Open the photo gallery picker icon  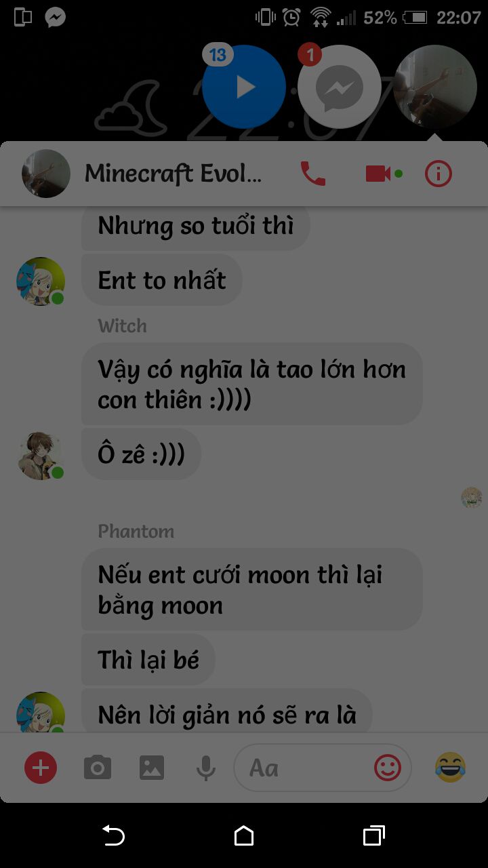(x=152, y=768)
